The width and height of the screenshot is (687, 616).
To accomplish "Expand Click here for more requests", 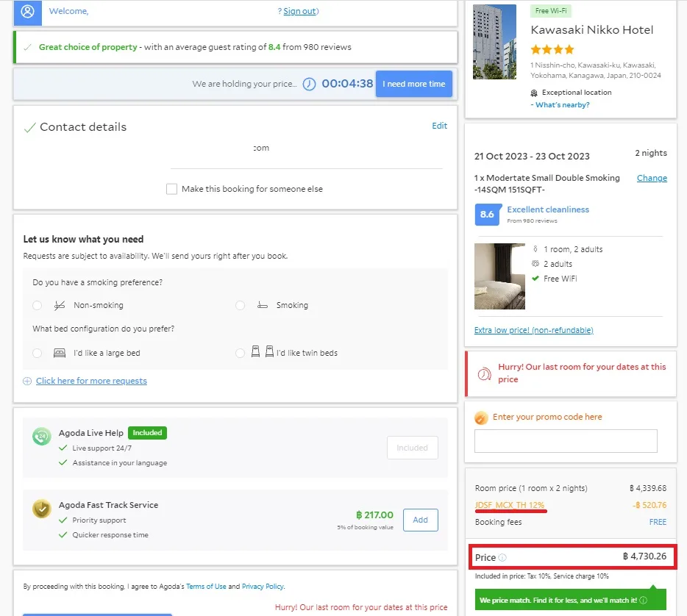I will 91,381.
